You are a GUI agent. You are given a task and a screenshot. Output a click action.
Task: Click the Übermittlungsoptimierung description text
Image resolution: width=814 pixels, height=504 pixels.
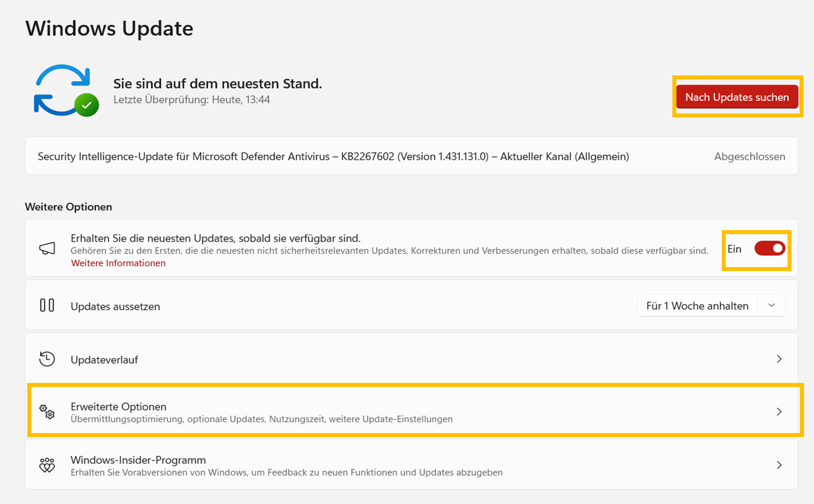(x=262, y=419)
